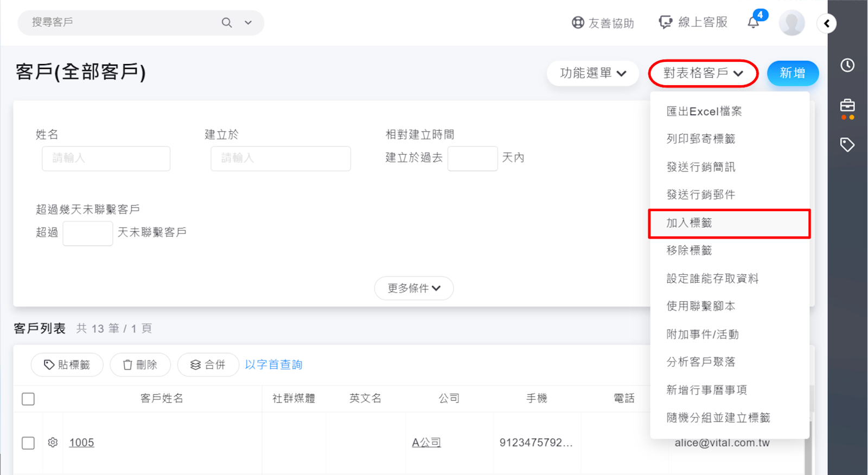Click the search magnifier icon
The image size is (868, 475).
pyautogui.click(x=227, y=23)
